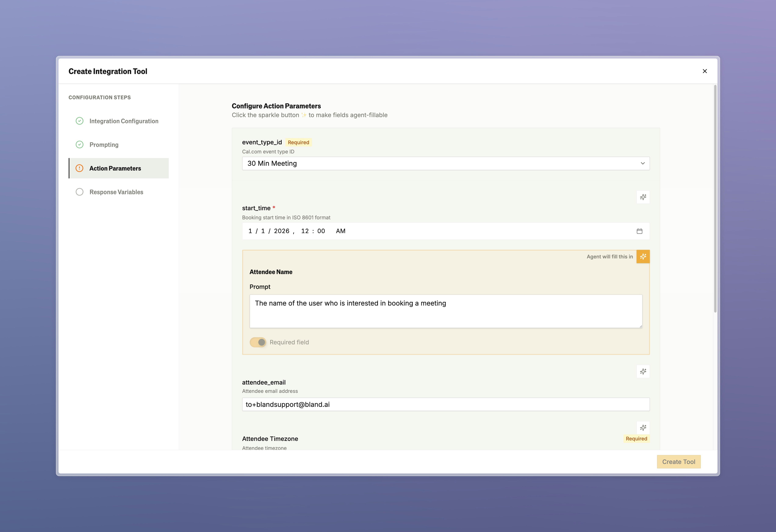
Task: Click the orange warning icon beside Action Parameters
Action: (x=79, y=168)
